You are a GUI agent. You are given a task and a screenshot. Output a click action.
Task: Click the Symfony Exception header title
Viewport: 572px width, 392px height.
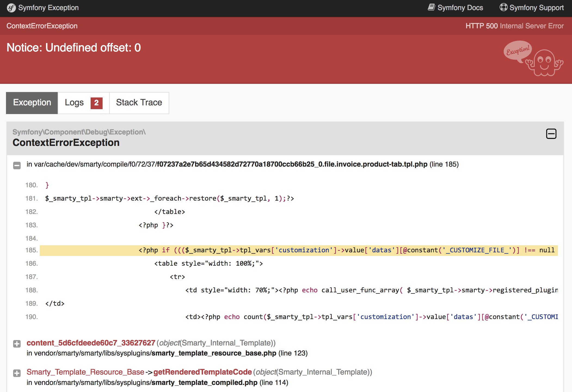[x=48, y=8]
